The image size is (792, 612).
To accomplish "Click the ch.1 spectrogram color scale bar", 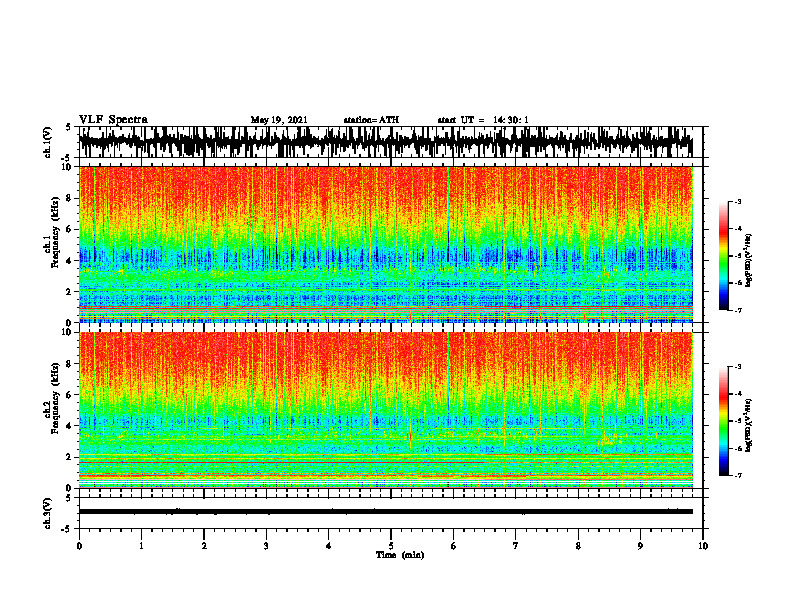I will [724, 256].
